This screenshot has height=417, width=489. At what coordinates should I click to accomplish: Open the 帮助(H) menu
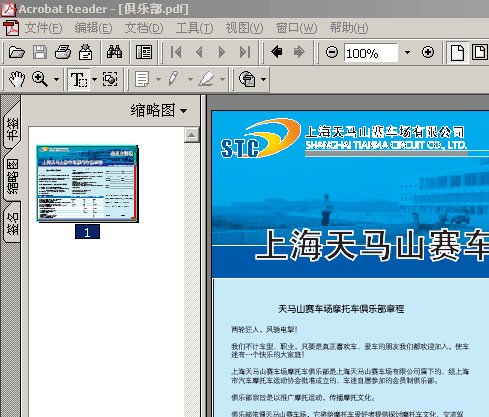[349, 28]
